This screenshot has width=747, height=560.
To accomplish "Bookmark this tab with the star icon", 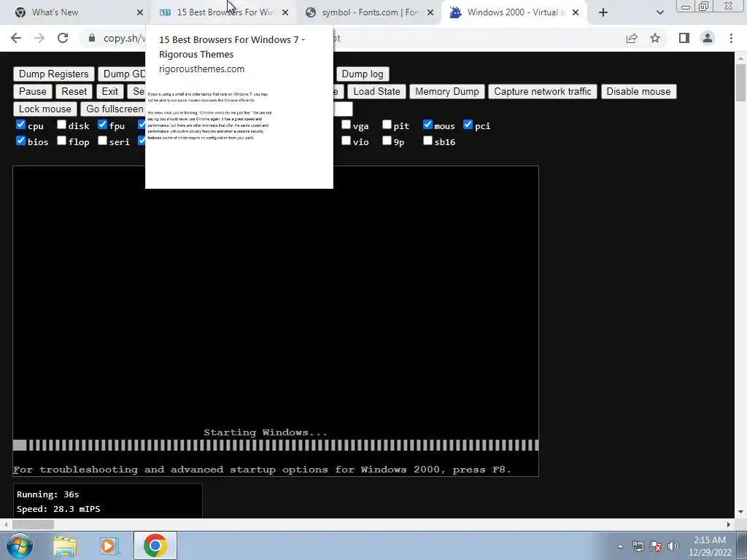I will tap(655, 38).
